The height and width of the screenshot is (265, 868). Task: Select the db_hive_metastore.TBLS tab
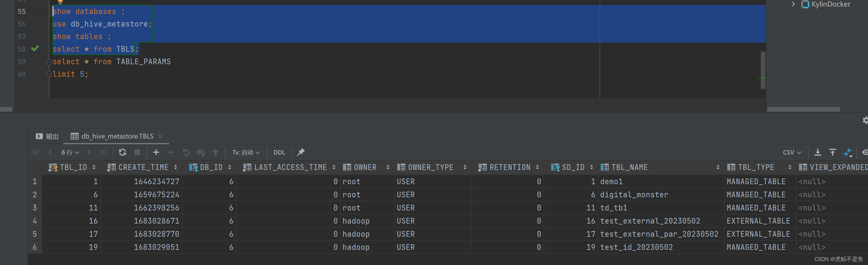coord(116,136)
